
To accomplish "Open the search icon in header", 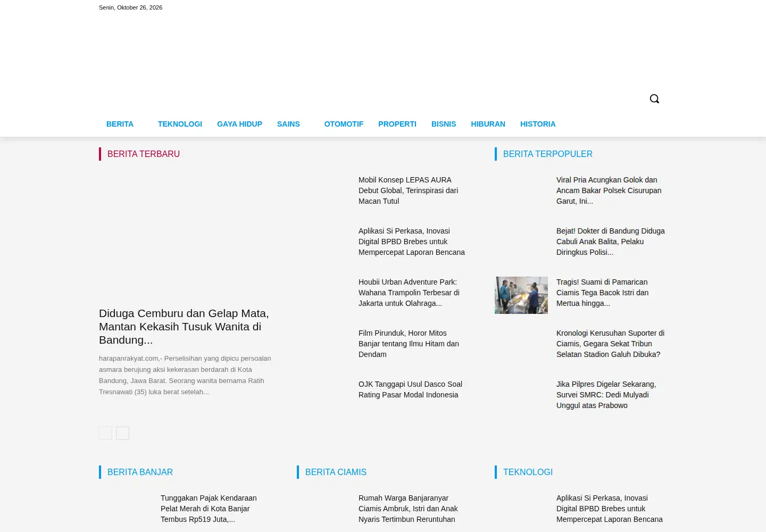I will pos(654,98).
